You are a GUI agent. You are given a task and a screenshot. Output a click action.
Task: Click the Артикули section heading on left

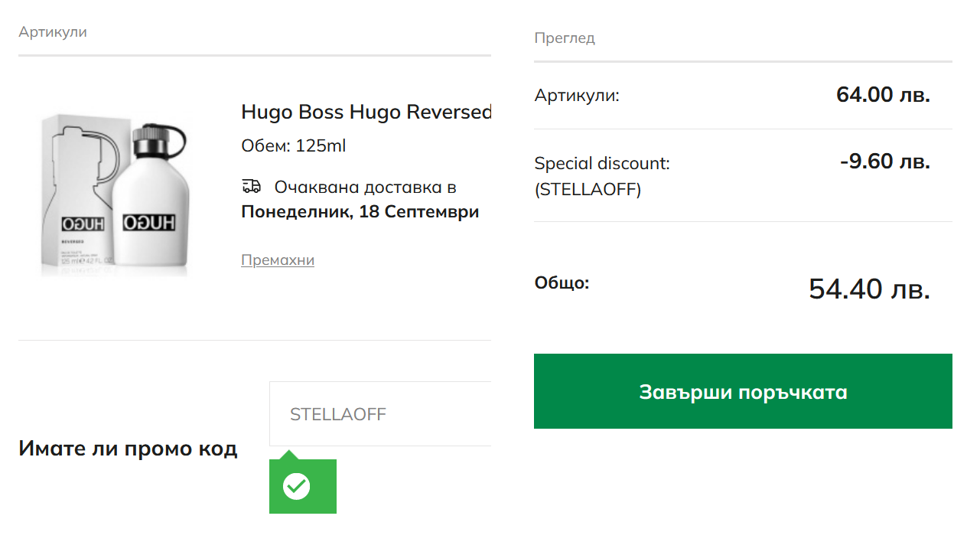coord(53,32)
